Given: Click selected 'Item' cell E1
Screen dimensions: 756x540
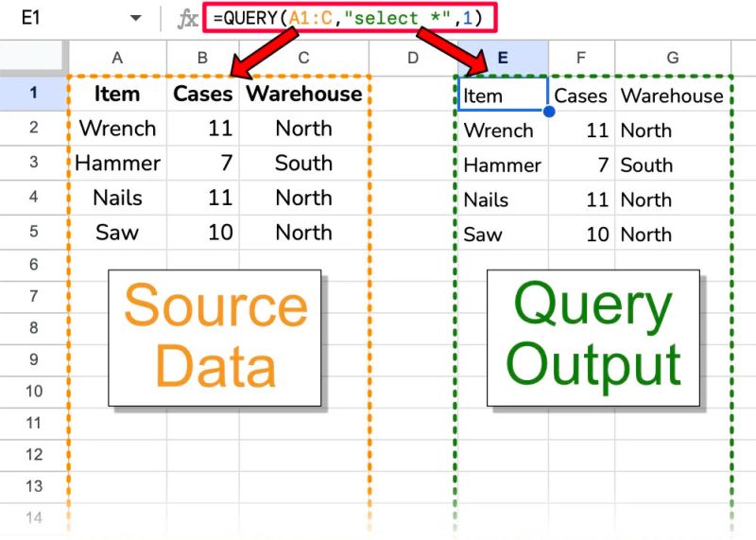Looking at the screenshot, I should pos(503,94).
